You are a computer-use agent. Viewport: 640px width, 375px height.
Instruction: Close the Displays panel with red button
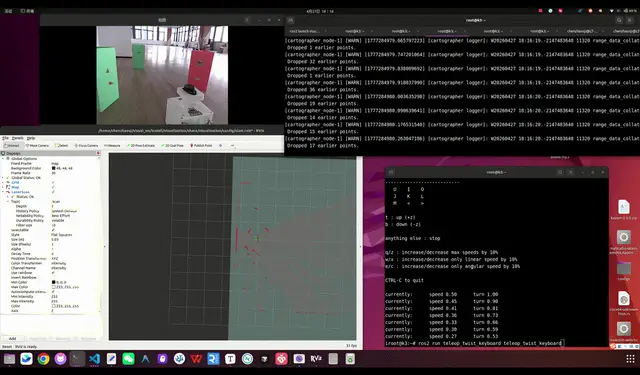(98, 153)
